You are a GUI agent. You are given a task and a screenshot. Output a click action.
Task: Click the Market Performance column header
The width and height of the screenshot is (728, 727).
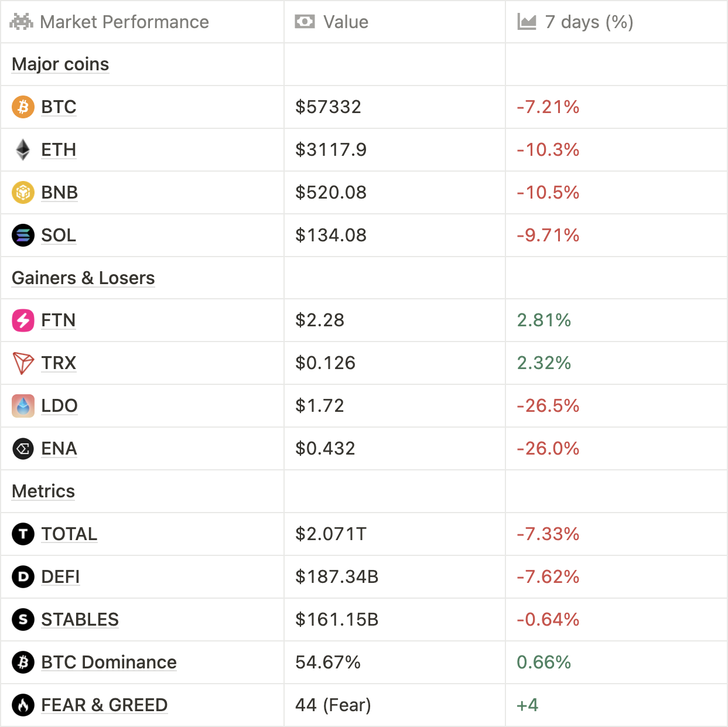pyautogui.click(x=124, y=22)
